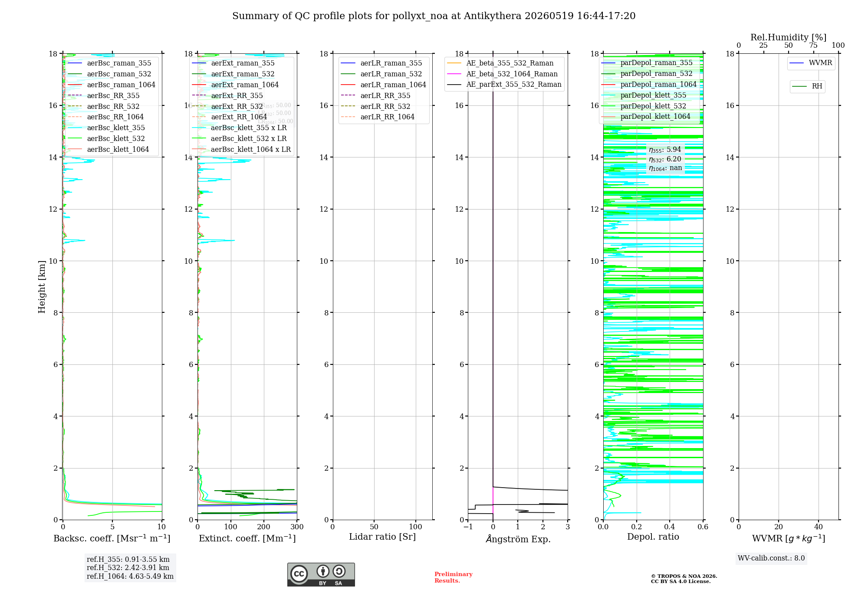Click the ref.H_355 reference height text
This screenshot has height=590, width=868.
(128, 560)
